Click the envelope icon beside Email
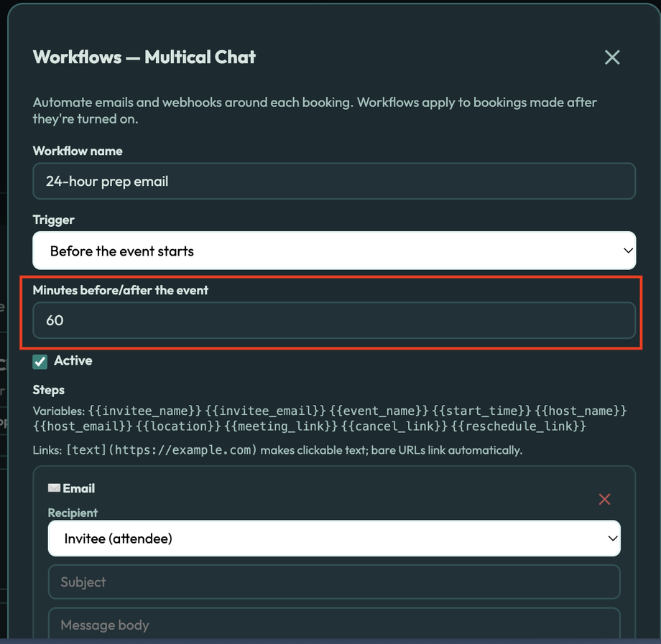This screenshot has width=661, height=644. [54, 487]
